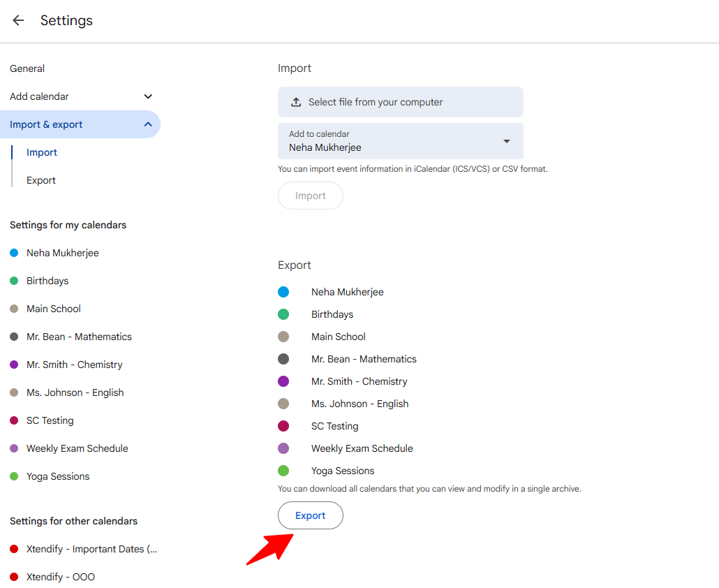Click the dark gray dot beside Mr. Bean - Mathematics in Export list

pyautogui.click(x=283, y=359)
